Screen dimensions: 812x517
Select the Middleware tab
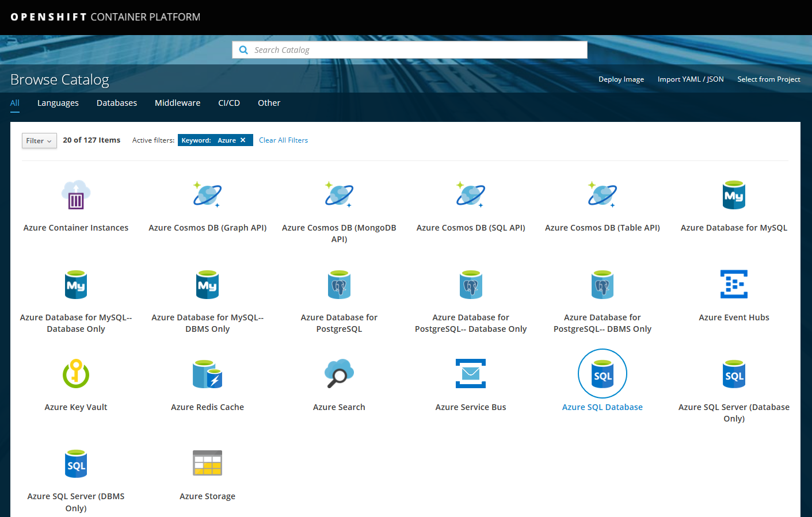tap(178, 103)
